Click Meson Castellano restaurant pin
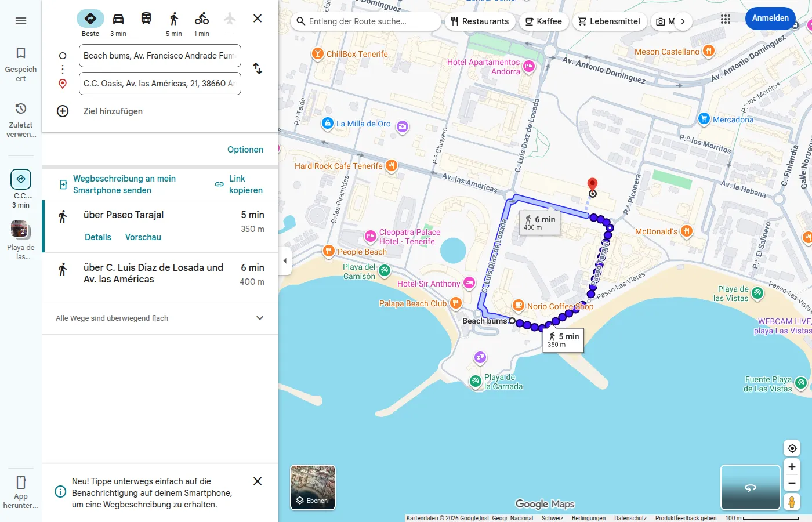This screenshot has width=812, height=522. 708,51
